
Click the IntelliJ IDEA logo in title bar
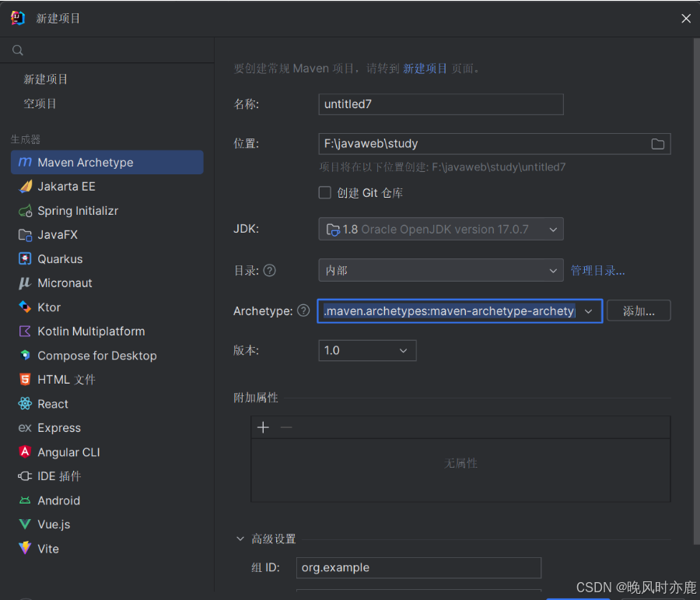18,18
